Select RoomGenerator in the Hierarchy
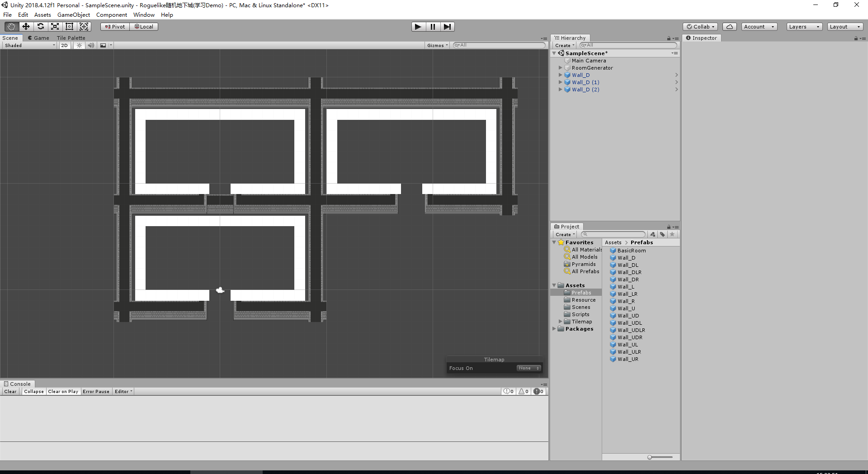 click(x=592, y=67)
